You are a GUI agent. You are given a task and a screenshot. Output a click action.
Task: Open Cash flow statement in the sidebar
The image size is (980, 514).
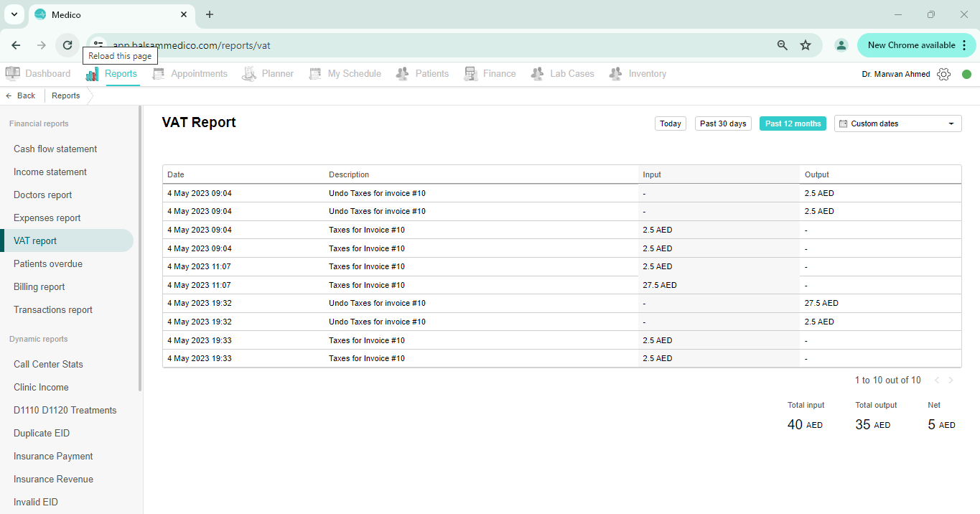[x=55, y=149]
